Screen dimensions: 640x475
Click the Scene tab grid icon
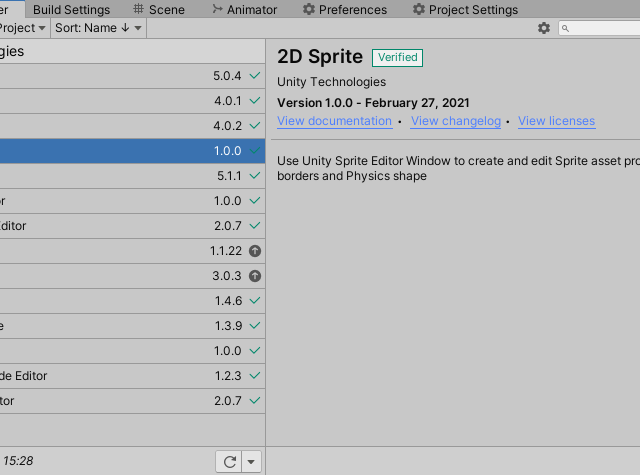[x=138, y=9]
